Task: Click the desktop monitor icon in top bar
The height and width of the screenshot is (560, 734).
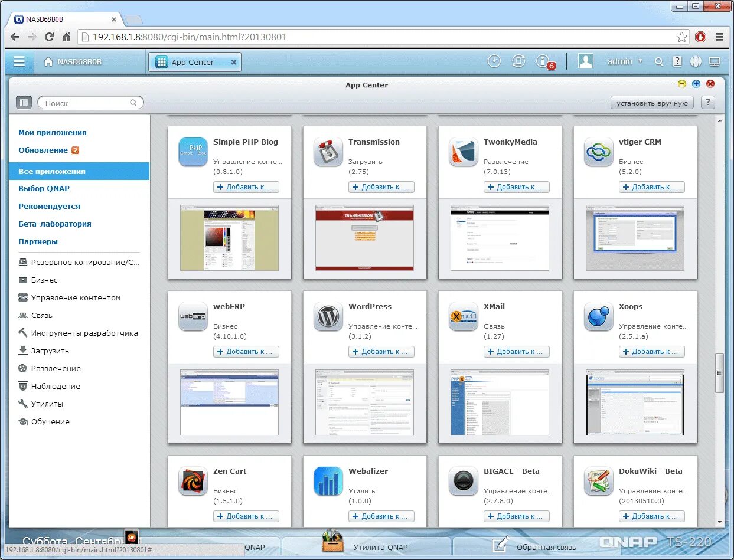Action: click(x=715, y=61)
